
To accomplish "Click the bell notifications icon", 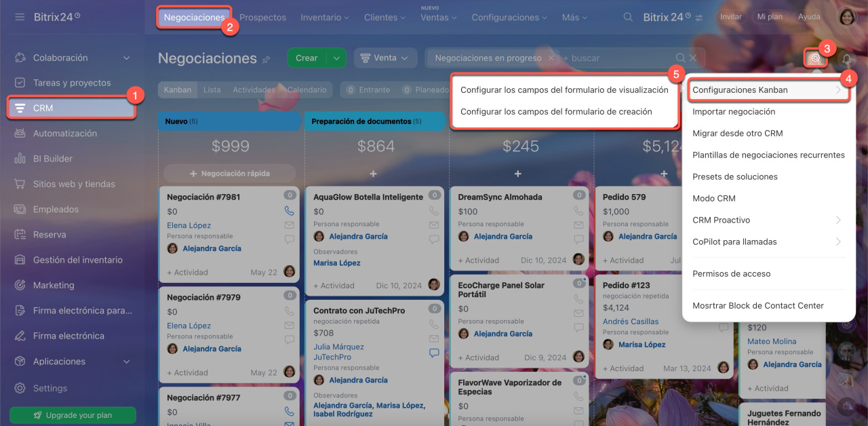I will (846, 59).
